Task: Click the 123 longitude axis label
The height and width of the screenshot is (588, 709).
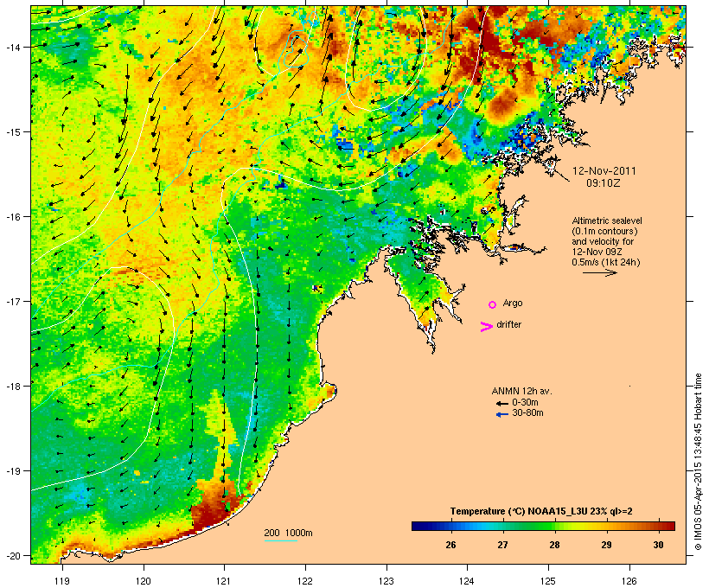Action: pos(386,581)
